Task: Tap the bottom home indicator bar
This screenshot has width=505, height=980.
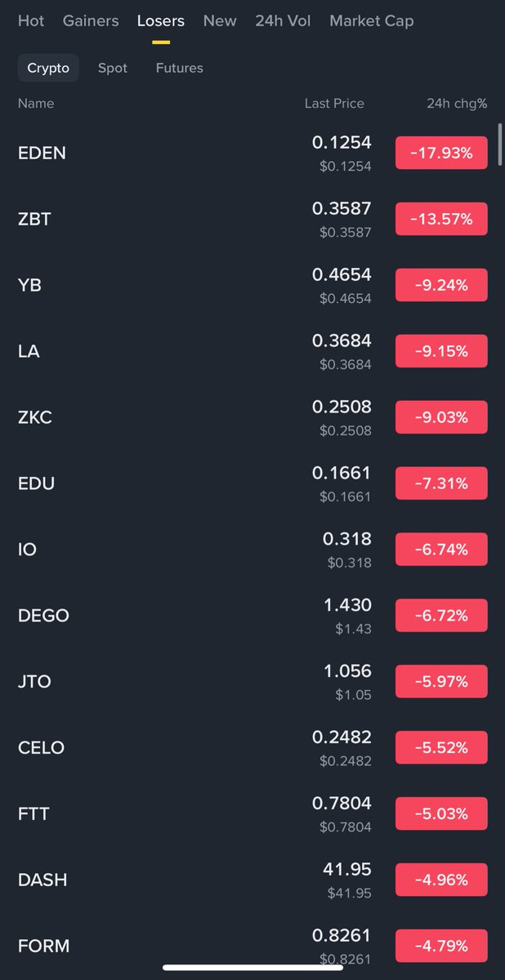Action: 252,968
